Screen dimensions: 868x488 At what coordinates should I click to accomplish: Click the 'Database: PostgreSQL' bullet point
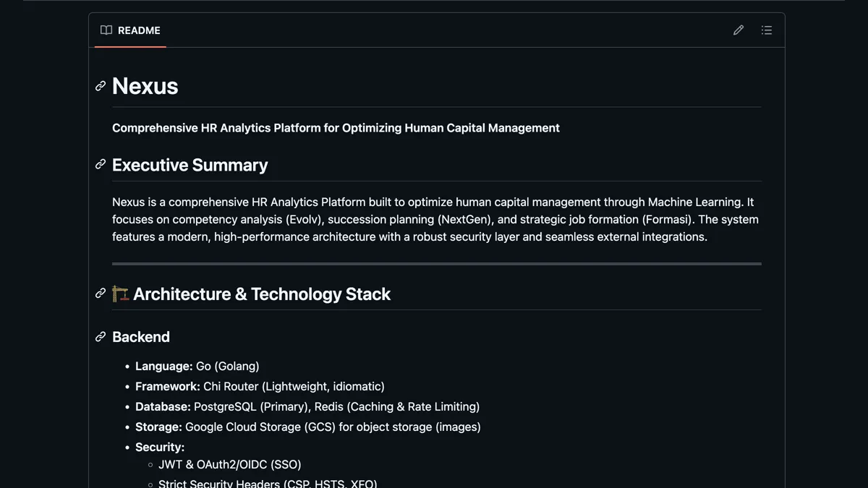point(307,406)
